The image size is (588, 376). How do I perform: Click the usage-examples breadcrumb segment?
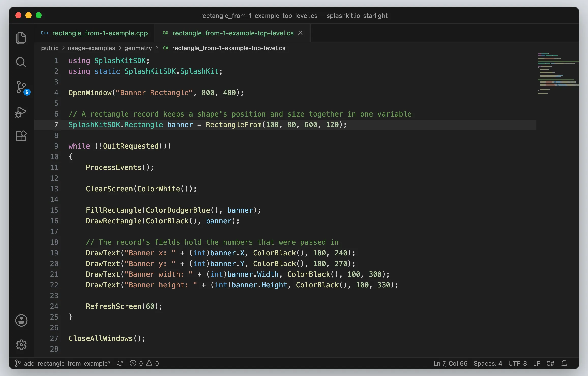tap(92, 48)
